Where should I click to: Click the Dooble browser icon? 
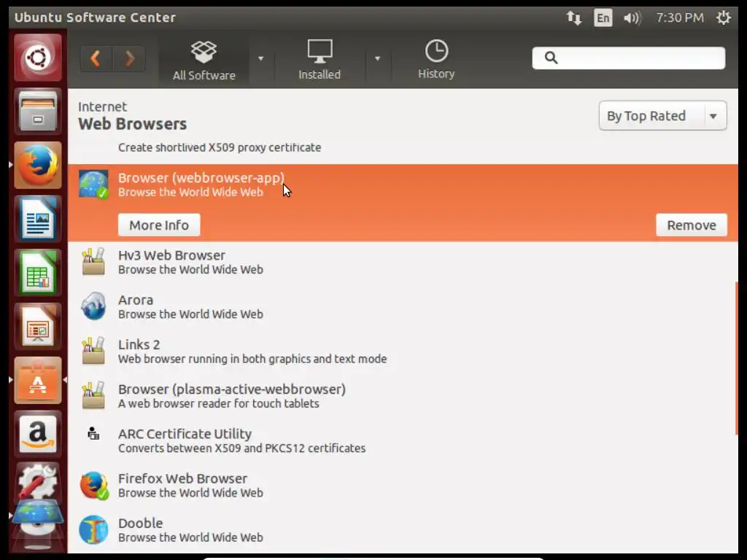93,529
